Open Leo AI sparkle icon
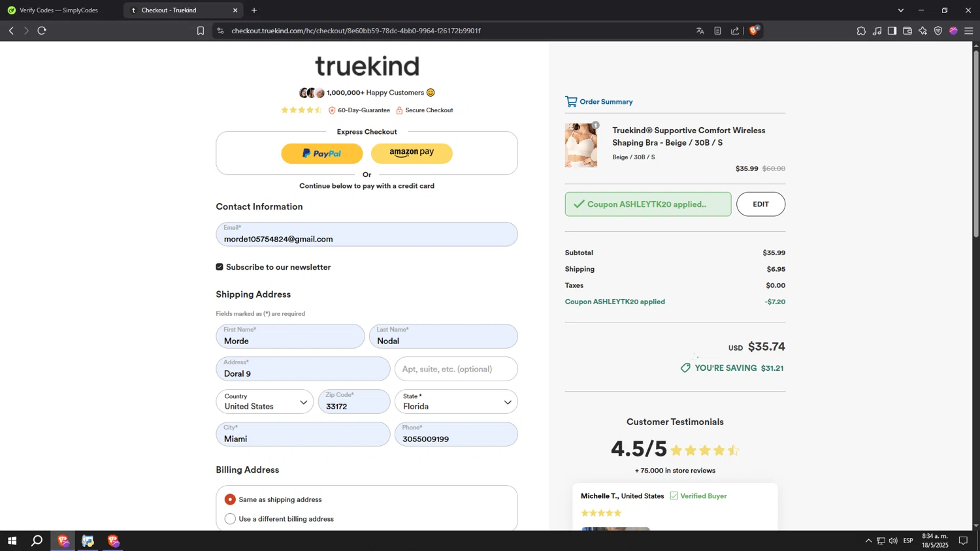 tap(923, 31)
